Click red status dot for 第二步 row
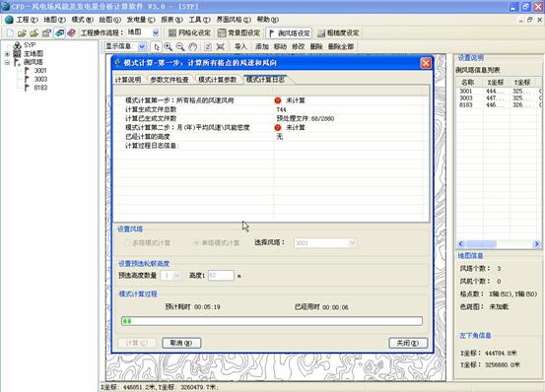 [278, 127]
